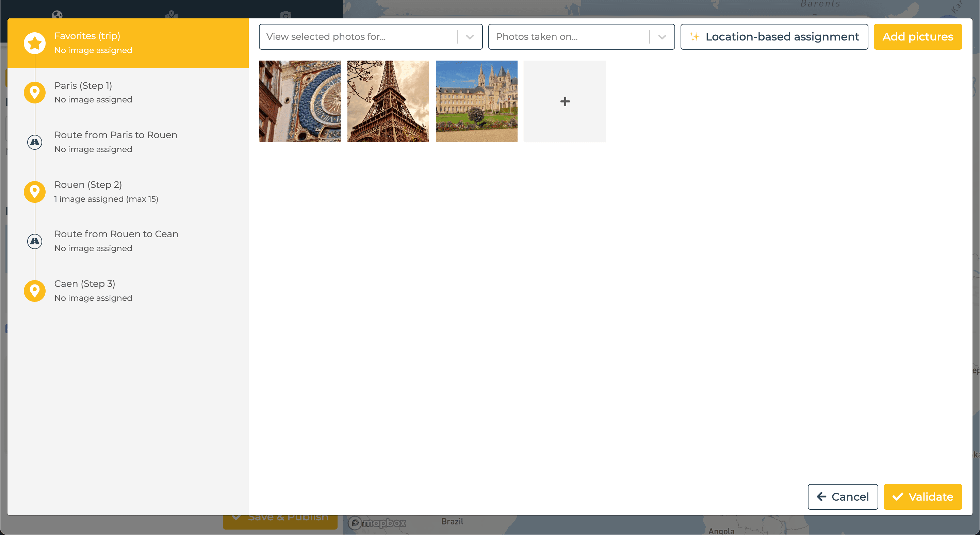Expand the 'Photos taken on...' chevron

pos(662,37)
